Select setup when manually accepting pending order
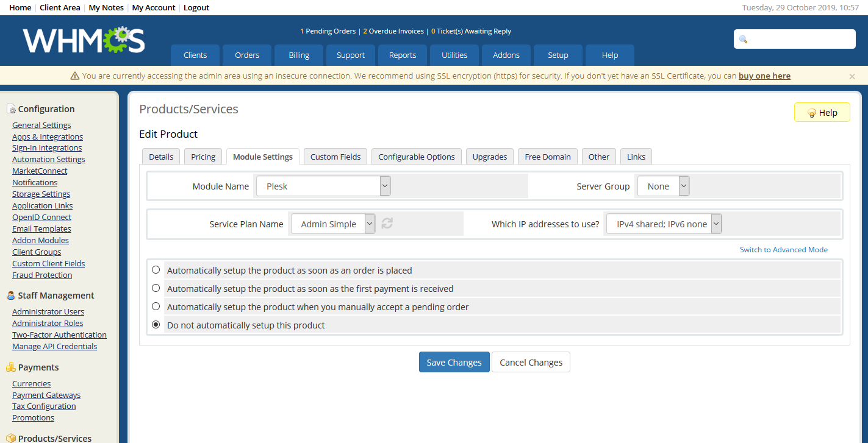Viewport: 868px width, 443px height. tap(156, 306)
